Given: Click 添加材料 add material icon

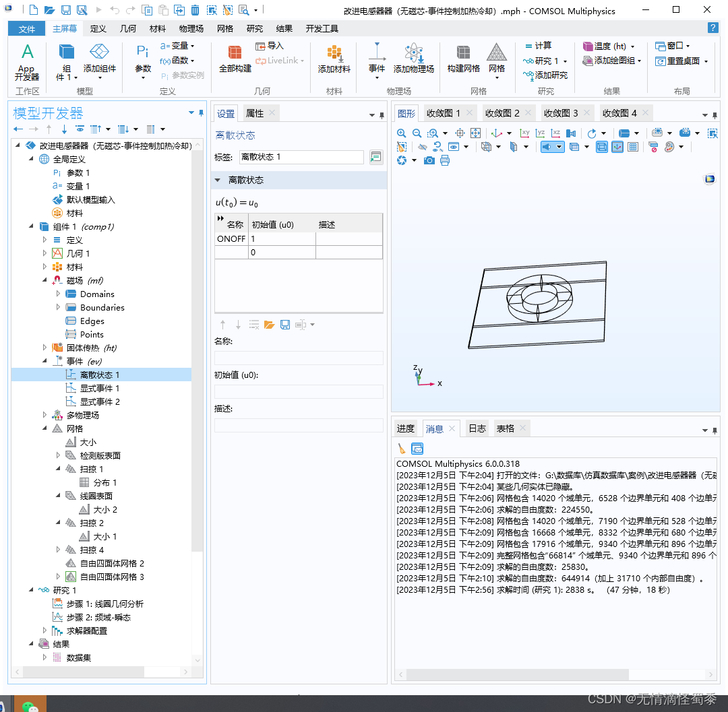Looking at the screenshot, I should (x=334, y=59).
